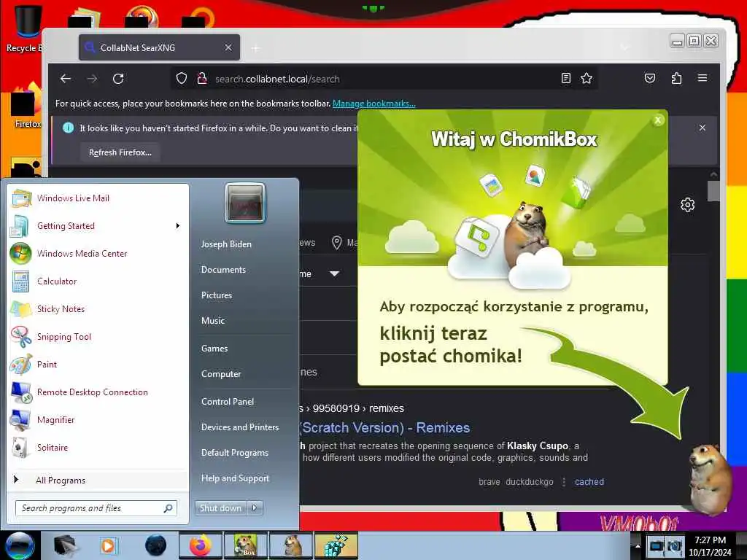Open Music in the Start menu
Viewport: 747px width, 560px height.
coord(213,321)
